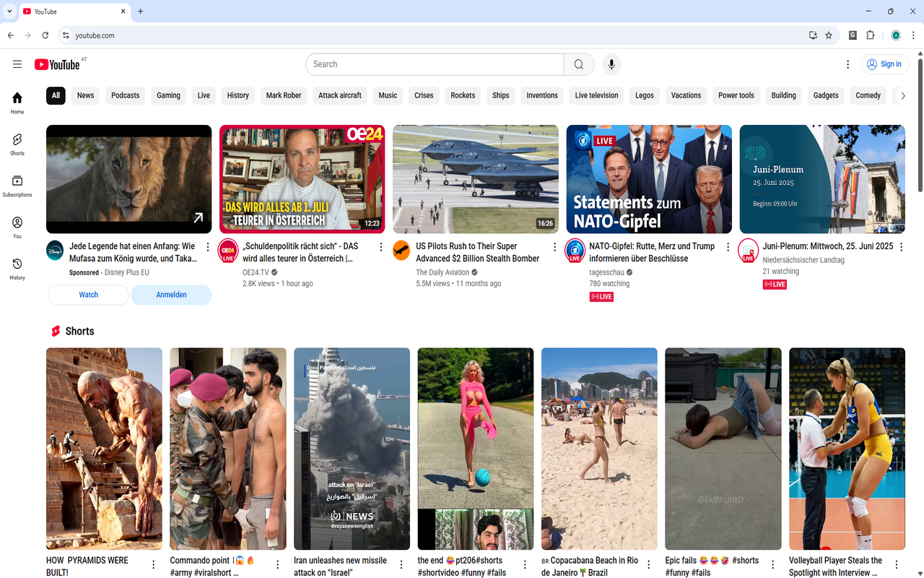Screen dimensions: 924x578
Task: Open options for NATO-Gipfel live video
Action: pos(728,247)
